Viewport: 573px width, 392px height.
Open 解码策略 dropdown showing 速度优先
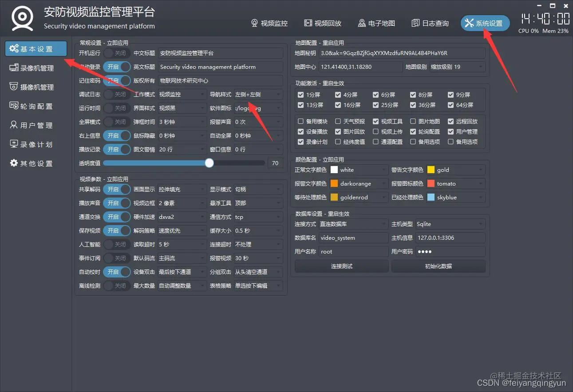(182, 230)
